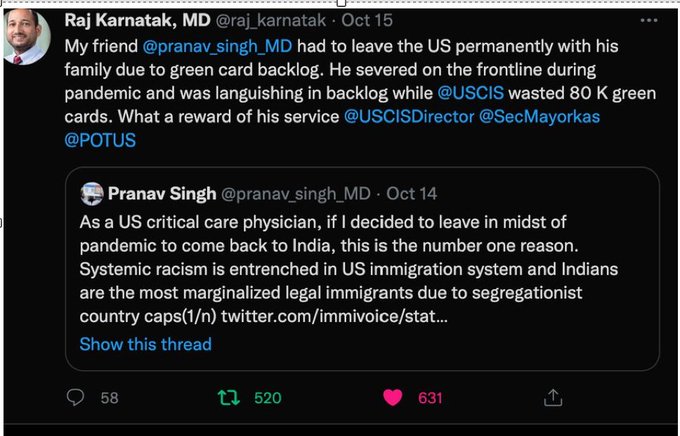
Task: Click the 631 likes count
Action: coord(430,397)
